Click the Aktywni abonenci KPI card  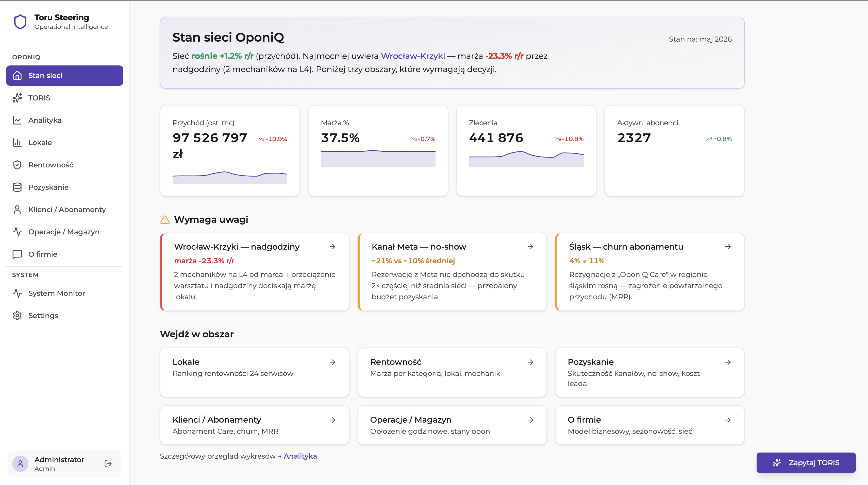click(674, 151)
